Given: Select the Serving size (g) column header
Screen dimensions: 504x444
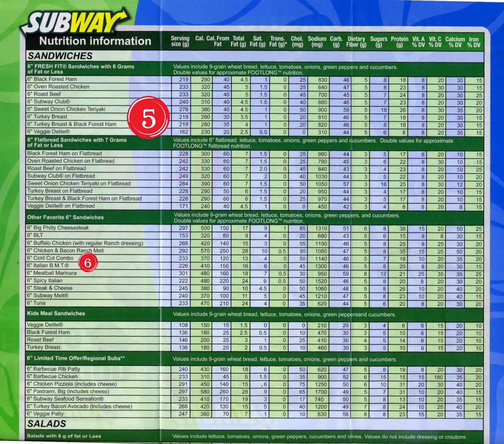Looking at the screenshot, I should 180,41.
